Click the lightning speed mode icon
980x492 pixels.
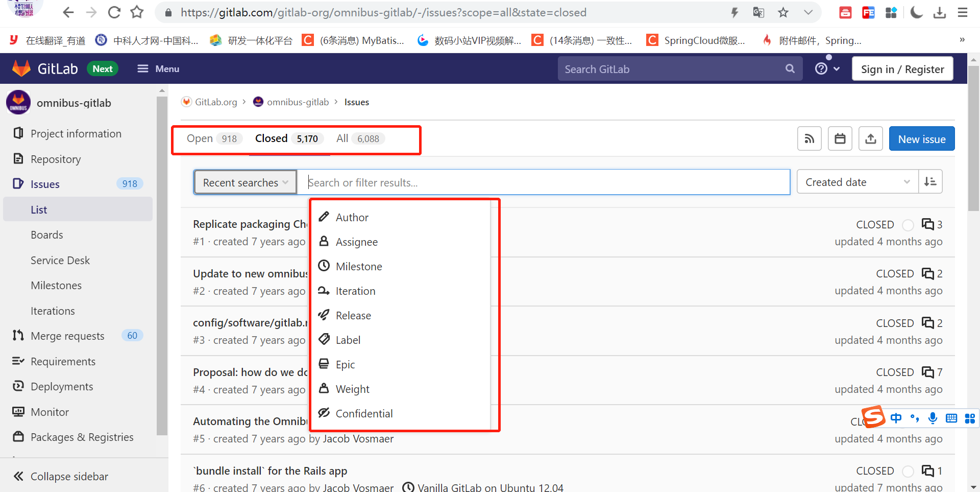click(734, 12)
